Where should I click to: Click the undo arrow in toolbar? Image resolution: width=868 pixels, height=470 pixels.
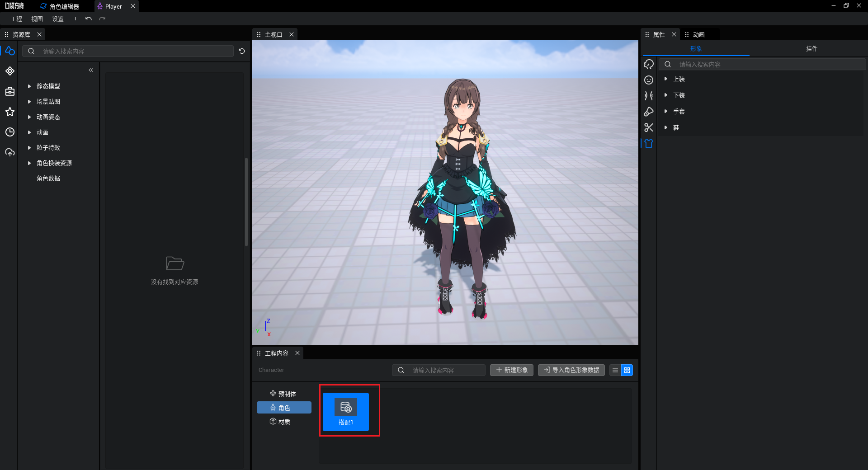pyautogui.click(x=89, y=19)
